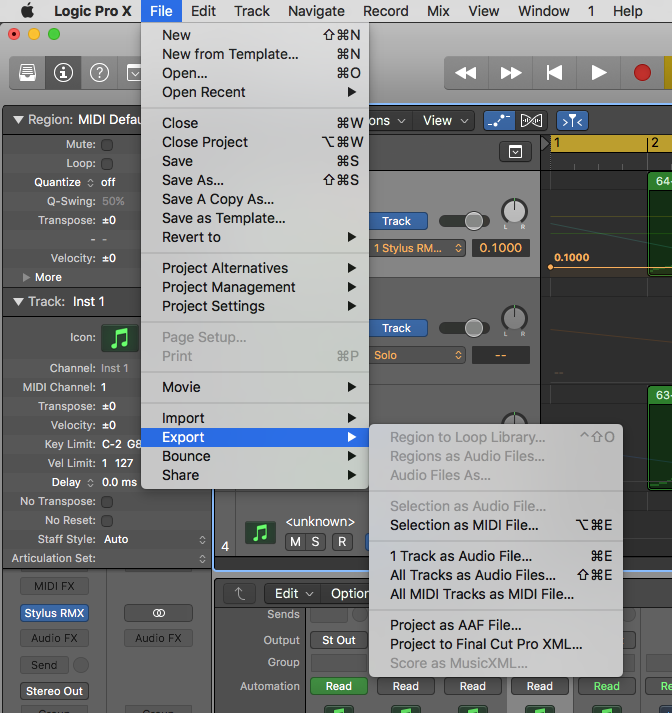Viewport: 672px width, 713px height.
Task: Open the Library panel icon
Action: [x=27, y=72]
